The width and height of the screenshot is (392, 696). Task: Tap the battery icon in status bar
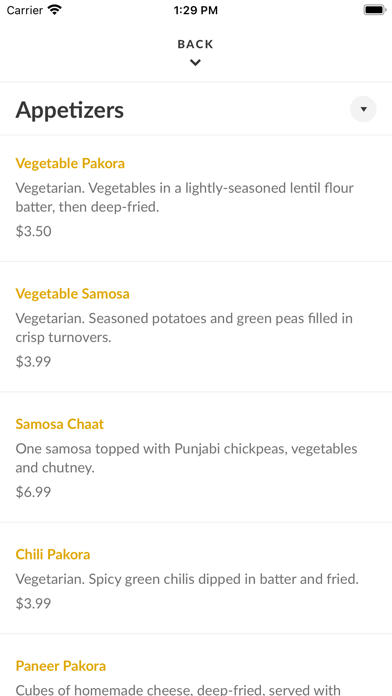375,10
